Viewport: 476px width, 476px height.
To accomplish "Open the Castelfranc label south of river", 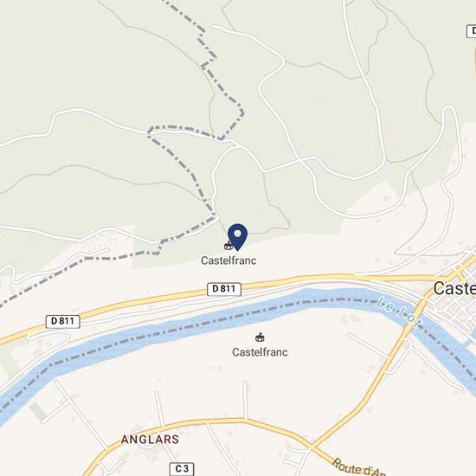I will [x=260, y=352].
